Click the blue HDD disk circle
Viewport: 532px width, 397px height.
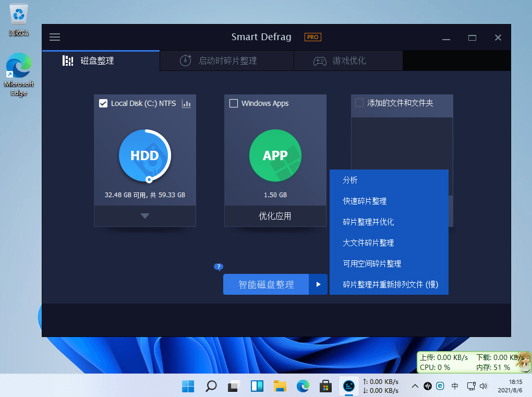145,155
